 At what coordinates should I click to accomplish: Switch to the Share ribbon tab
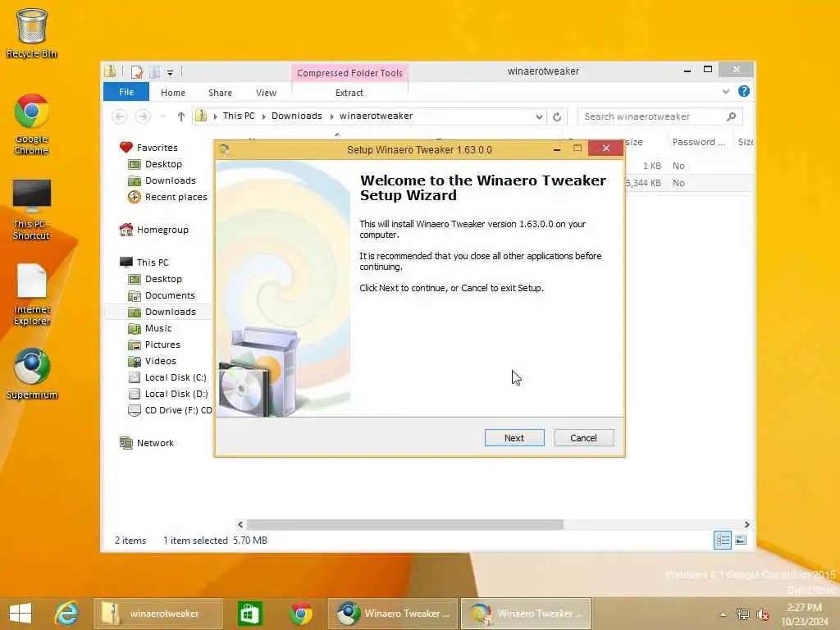click(x=220, y=93)
